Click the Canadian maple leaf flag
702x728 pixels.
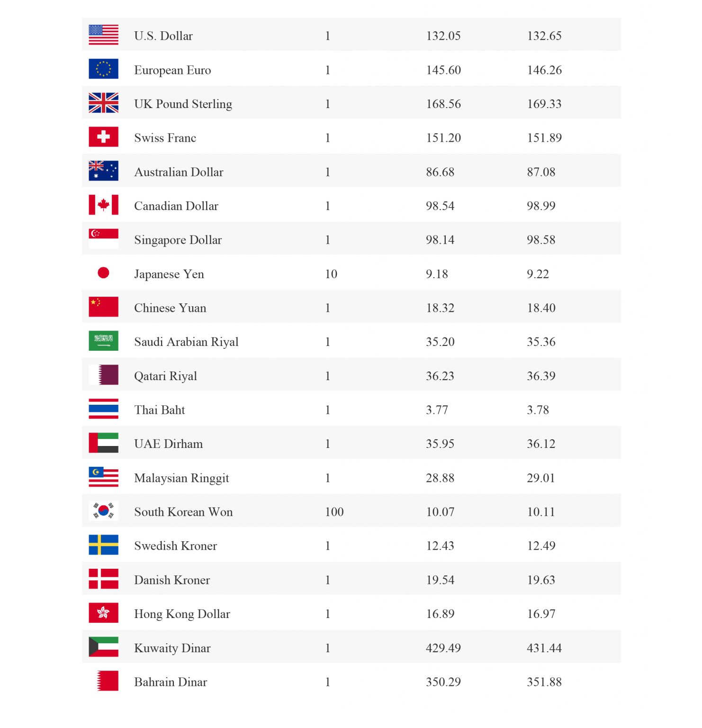(103, 205)
